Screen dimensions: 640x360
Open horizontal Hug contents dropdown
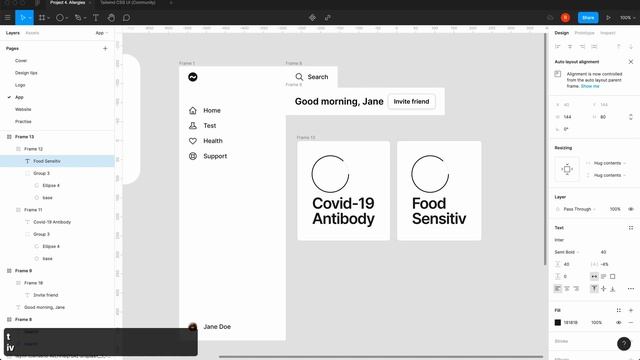click(609, 163)
